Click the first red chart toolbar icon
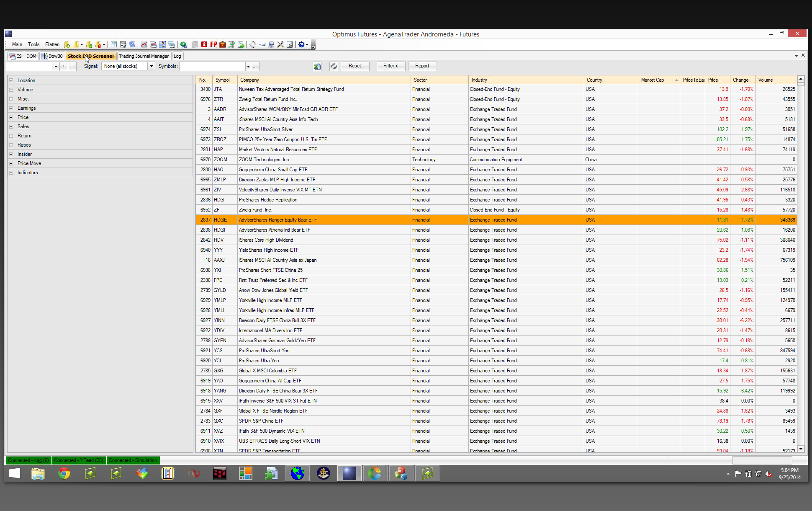Viewport: 812px width, 511px height. tap(144, 44)
